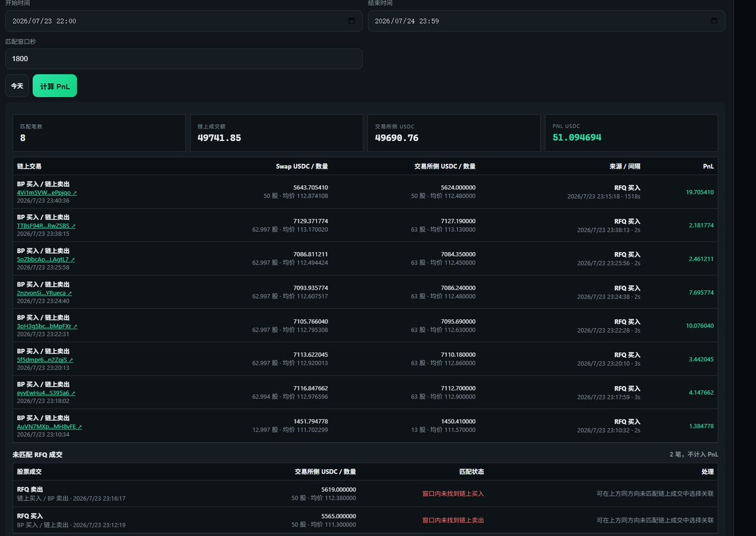Click exchange amount 7127.190000
756x536 pixels.
tap(458, 221)
